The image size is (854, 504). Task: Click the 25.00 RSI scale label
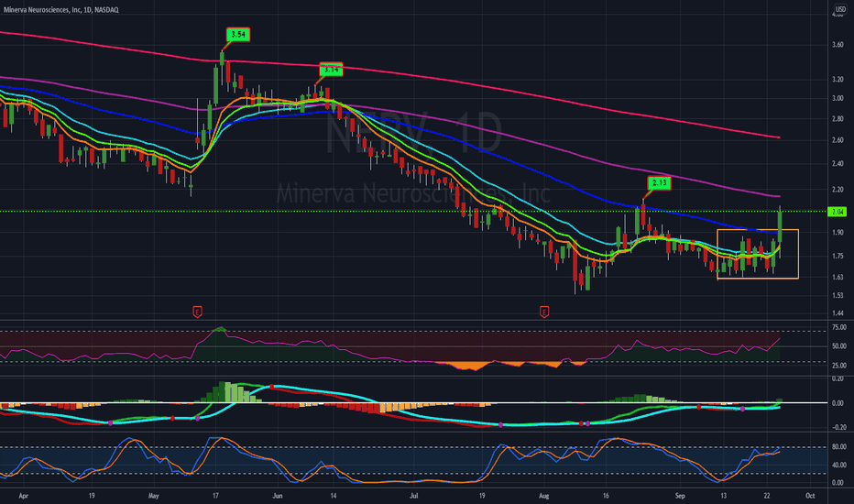click(x=839, y=366)
